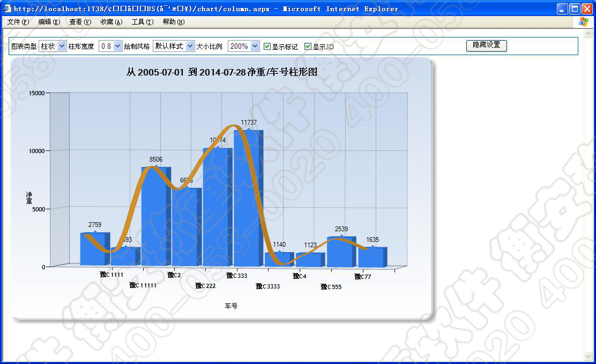Image resolution: width=596 pixels, height=364 pixels.
Task: Click the Windows flag logo in menu bar
Action: (584, 22)
